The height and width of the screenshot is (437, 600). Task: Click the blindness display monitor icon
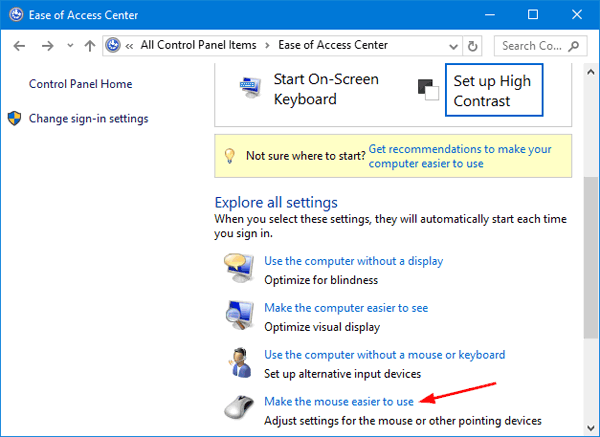tap(239, 269)
